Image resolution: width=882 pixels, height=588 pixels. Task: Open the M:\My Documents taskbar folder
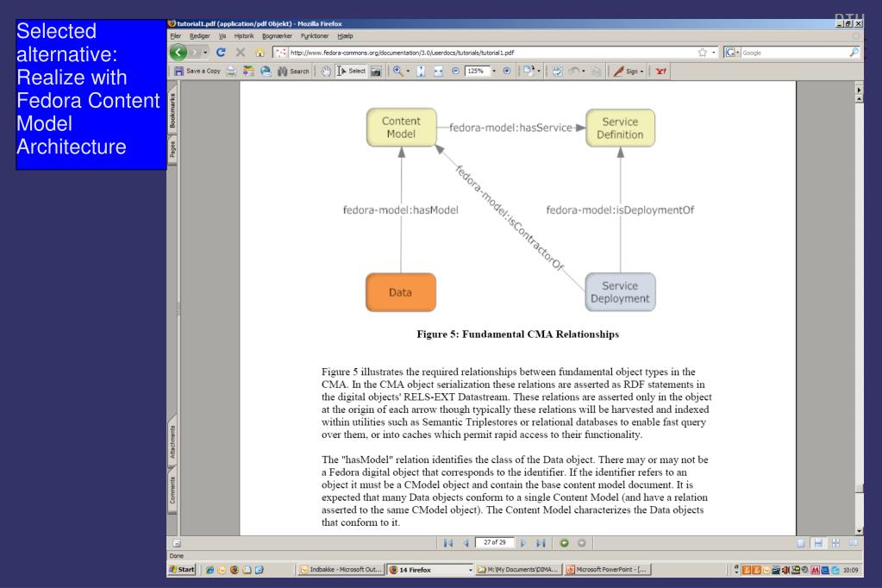(518, 569)
